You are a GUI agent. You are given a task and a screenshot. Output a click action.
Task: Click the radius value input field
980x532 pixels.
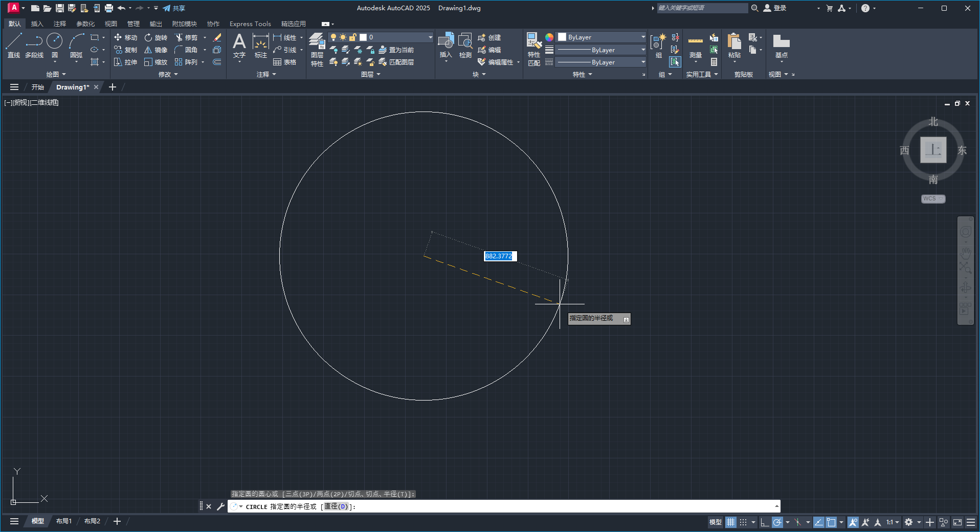(500, 256)
